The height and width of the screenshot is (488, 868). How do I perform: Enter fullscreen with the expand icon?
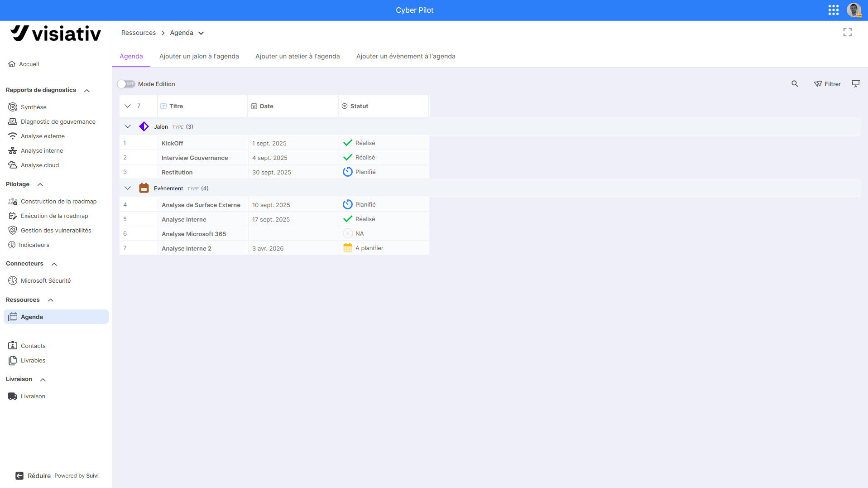pyautogui.click(x=847, y=32)
